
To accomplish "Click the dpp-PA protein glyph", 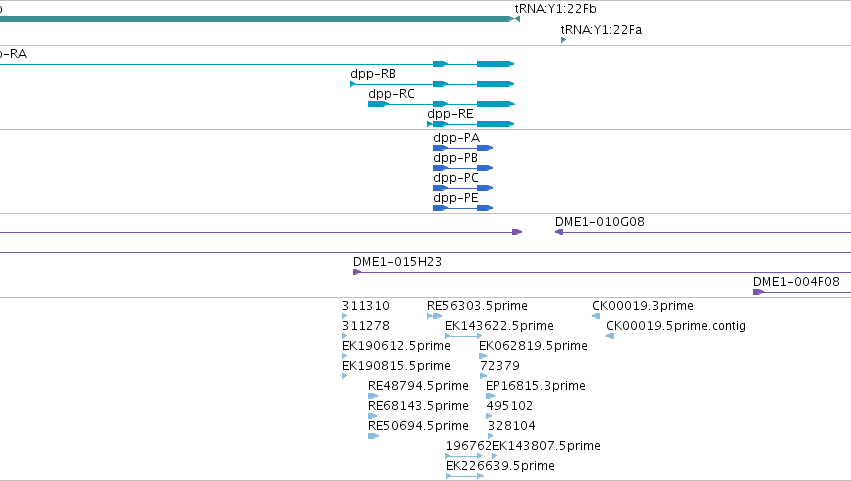I will point(463,148).
